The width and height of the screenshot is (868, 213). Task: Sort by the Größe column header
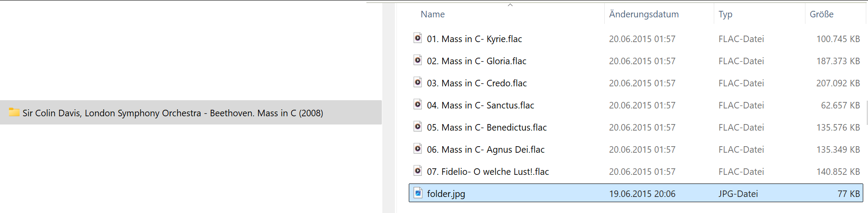coord(822,14)
